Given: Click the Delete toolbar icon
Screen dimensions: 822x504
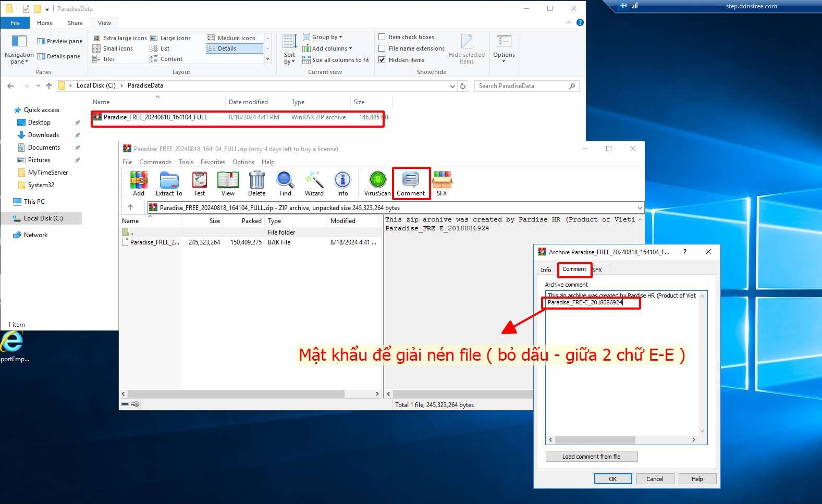Looking at the screenshot, I should (x=256, y=183).
